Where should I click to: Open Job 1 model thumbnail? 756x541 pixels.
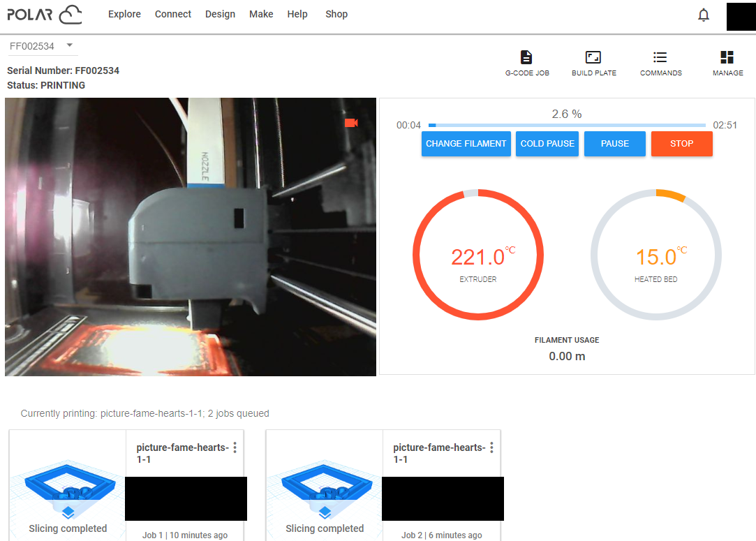tap(68, 484)
